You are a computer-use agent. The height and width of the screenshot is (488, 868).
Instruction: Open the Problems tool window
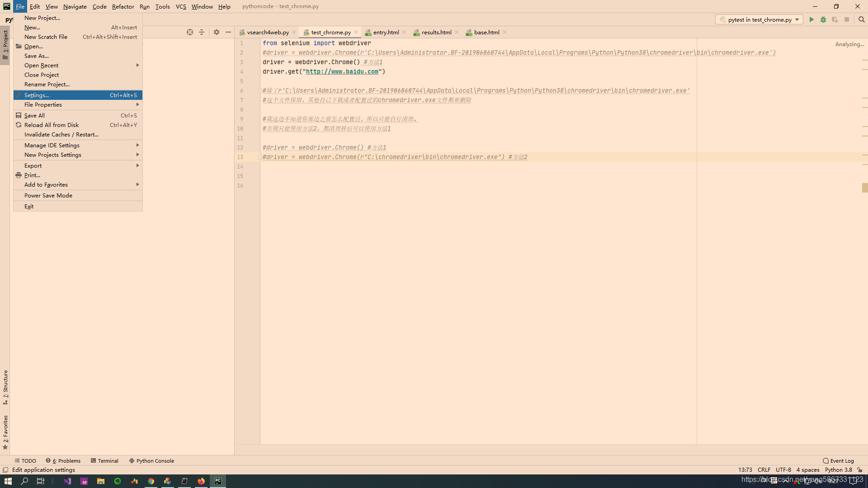coord(63,461)
